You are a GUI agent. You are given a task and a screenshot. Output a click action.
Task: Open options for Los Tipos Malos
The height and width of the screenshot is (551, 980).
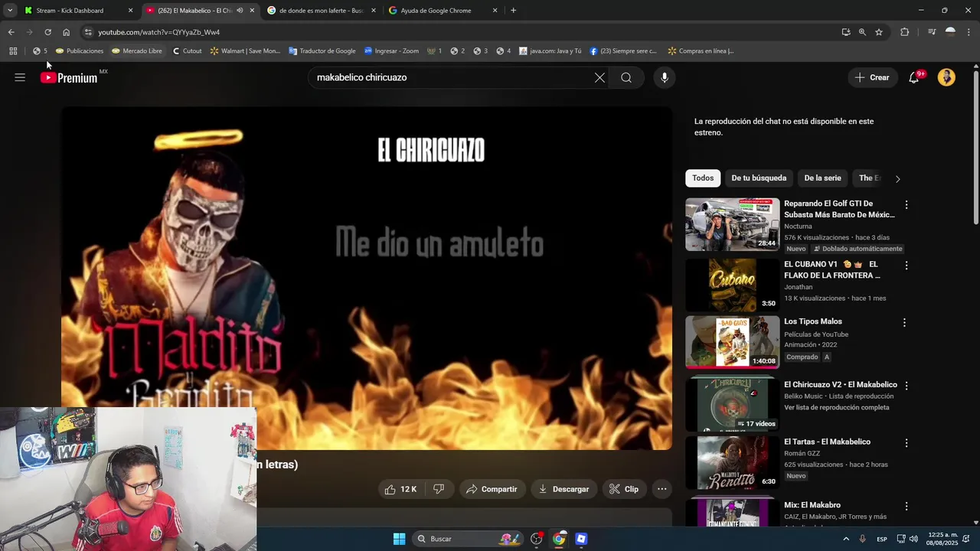point(904,323)
